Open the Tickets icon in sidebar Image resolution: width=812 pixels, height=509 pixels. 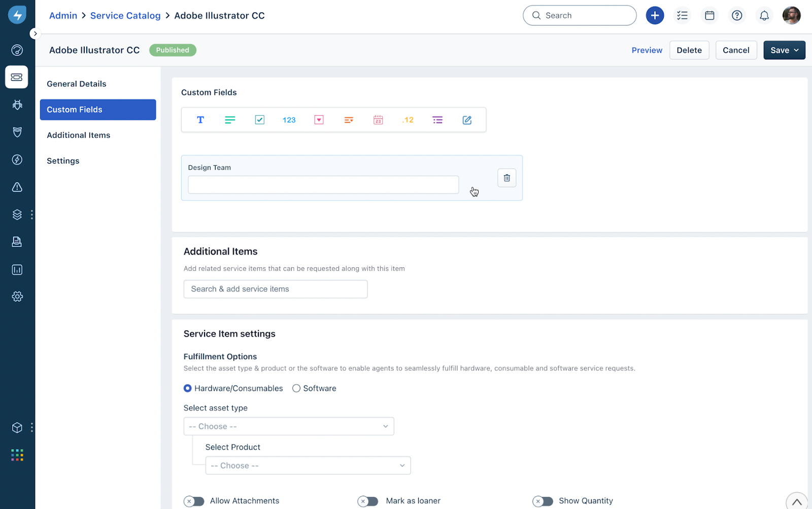click(x=17, y=77)
